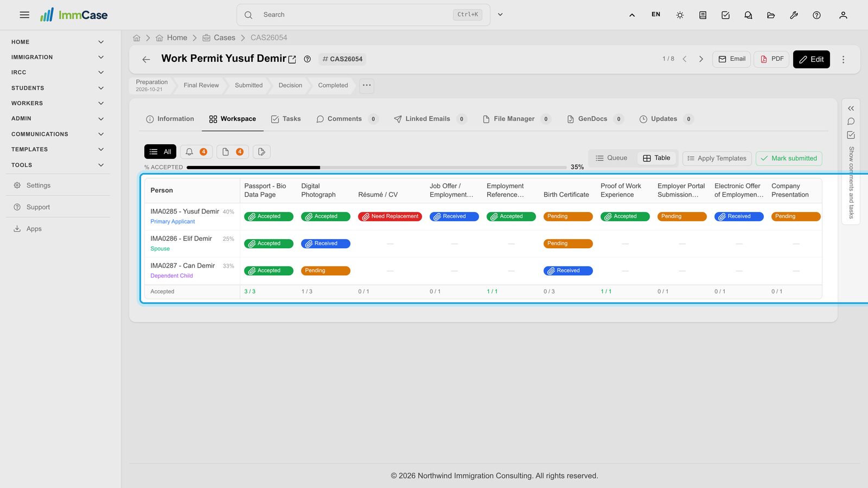Open the folder icon in top bar

coord(771,15)
